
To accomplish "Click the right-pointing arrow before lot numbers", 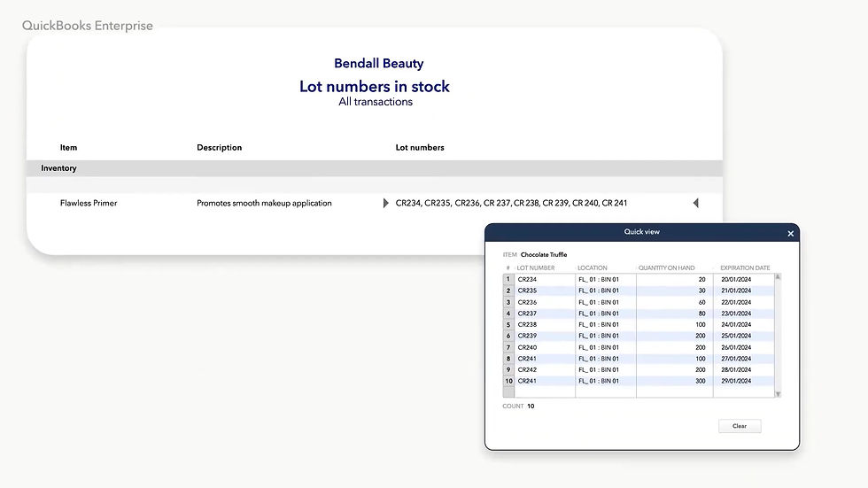I will coord(386,203).
